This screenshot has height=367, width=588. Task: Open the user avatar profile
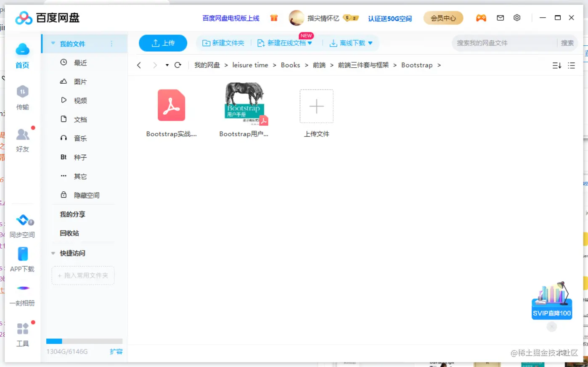tap(297, 18)
